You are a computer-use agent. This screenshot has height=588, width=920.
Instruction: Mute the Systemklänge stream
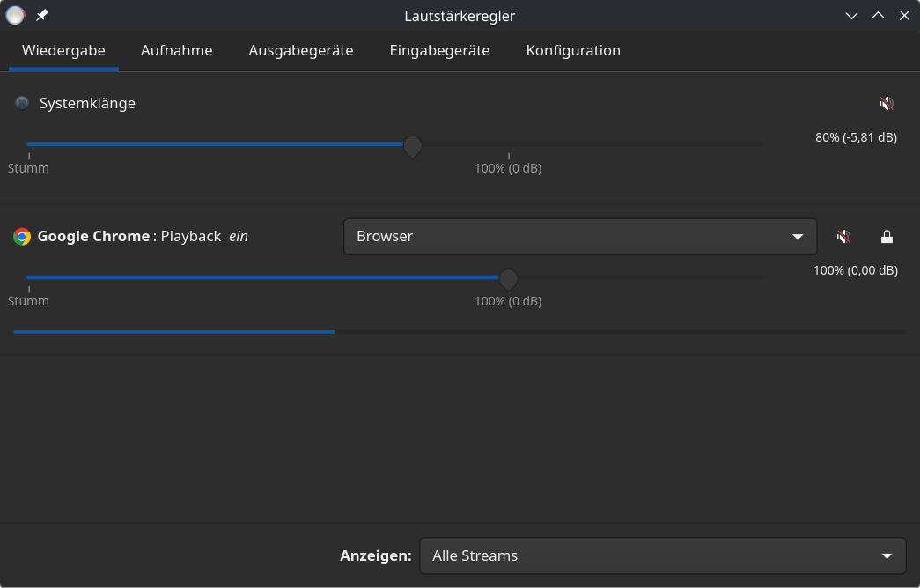[x=887, y=104]
